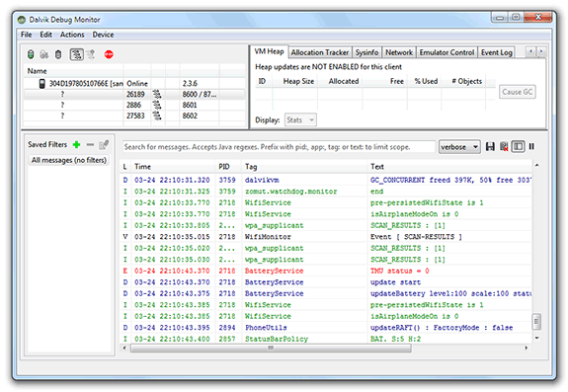
Task: Save the log using floppy disk icon
Action: 490,146
